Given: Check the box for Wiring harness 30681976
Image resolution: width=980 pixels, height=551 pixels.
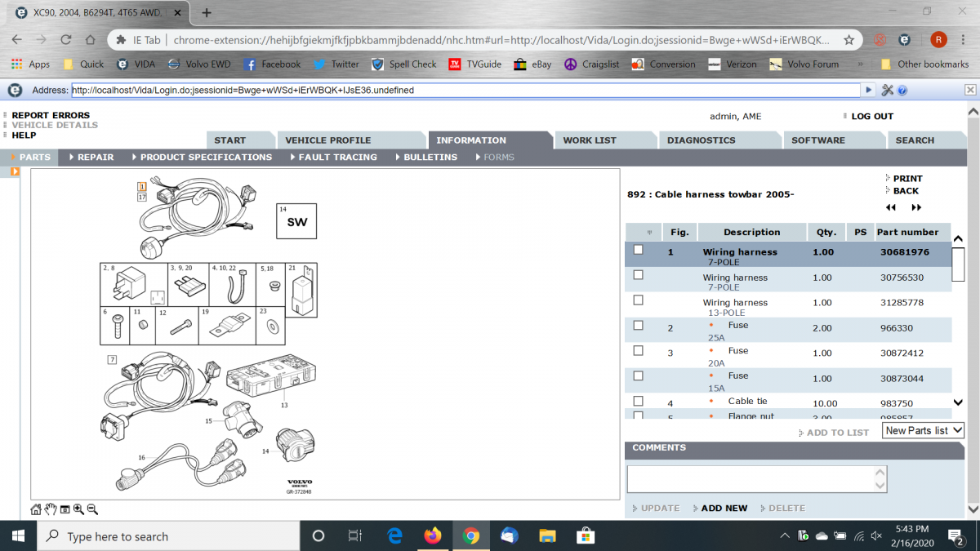Looking at the screenshot, I should 638,250.
